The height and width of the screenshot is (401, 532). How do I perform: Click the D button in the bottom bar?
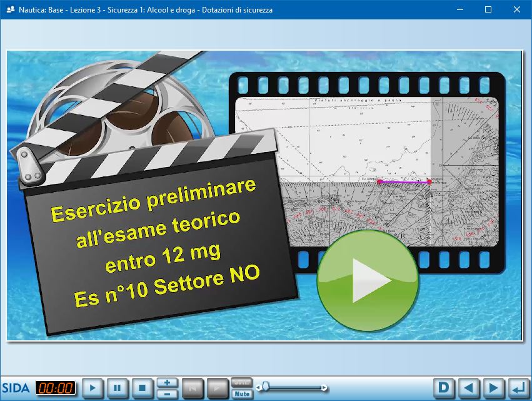pyautogui.click(x=443, y=388)
